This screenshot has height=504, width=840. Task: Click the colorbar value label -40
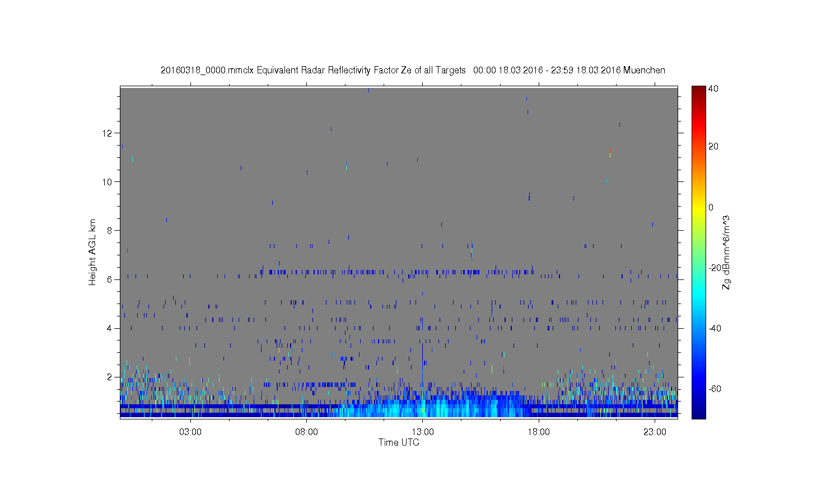coord(715,329)
